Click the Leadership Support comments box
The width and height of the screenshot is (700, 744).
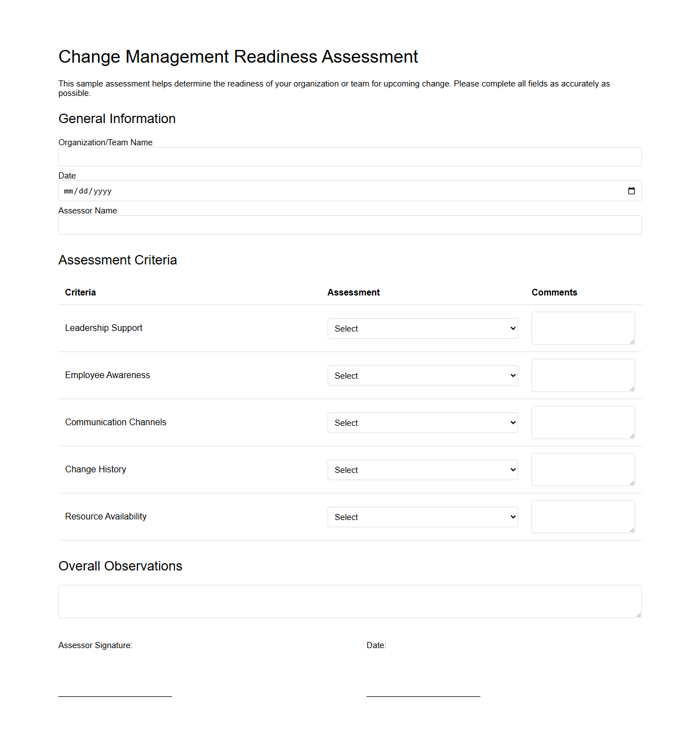[x=583, y=328]
